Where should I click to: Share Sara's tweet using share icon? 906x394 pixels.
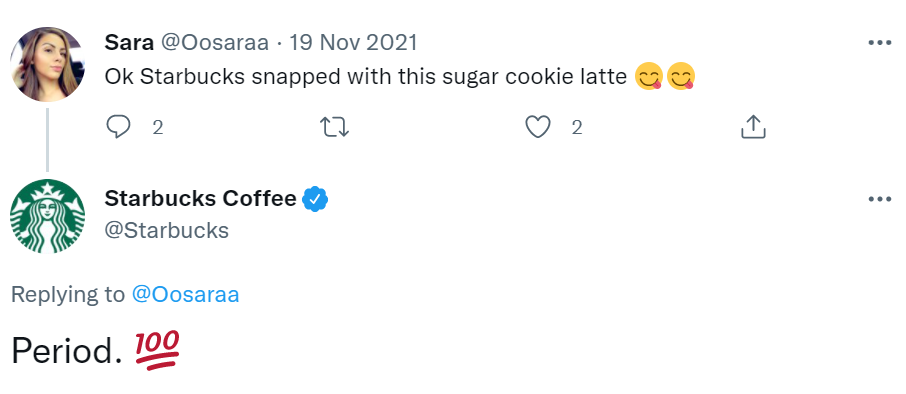[753, 127]
